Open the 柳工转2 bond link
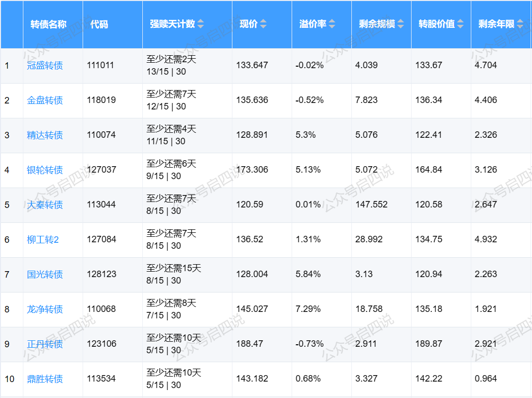The height and width of the screenshot is (398, 532). pos(43,240)
